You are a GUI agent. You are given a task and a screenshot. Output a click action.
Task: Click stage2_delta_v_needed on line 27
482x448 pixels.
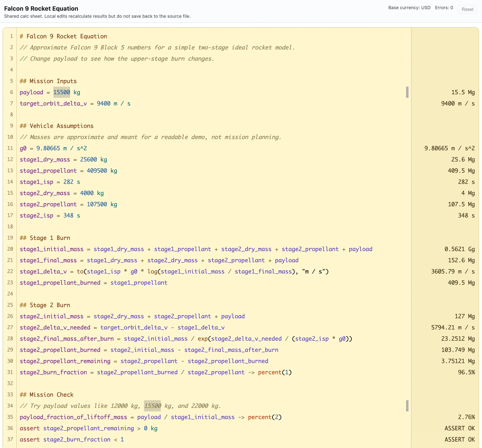[55, 328]
